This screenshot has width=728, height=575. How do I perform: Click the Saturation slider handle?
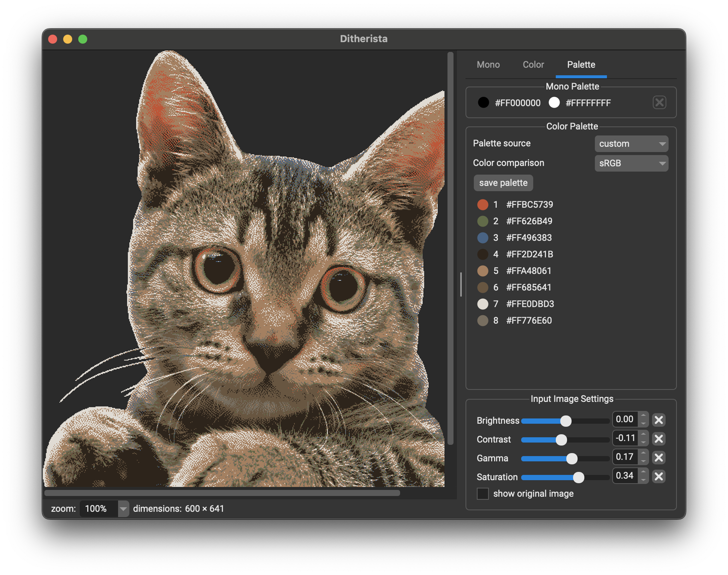pos(578,478)
